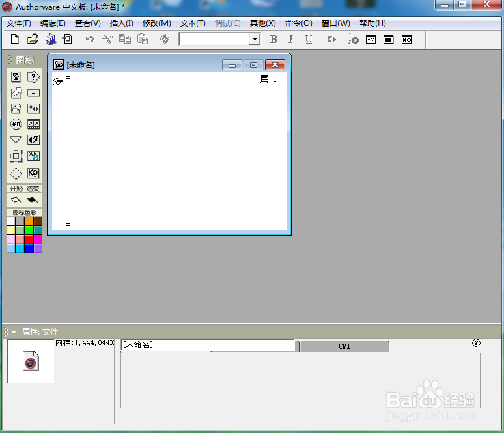This screenshot has height=433, width=504.
Task: Choose the dark blue color swatch
Action: tap(29, 248)
